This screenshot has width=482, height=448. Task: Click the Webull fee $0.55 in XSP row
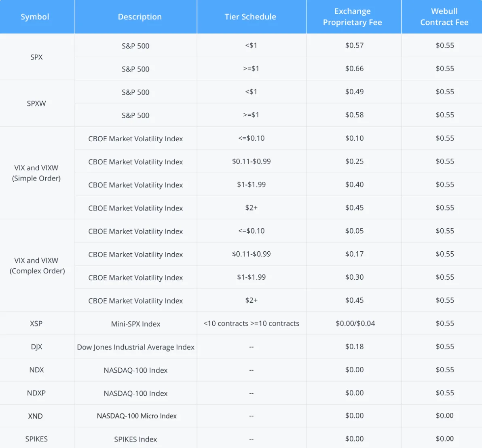pos(445,323)
